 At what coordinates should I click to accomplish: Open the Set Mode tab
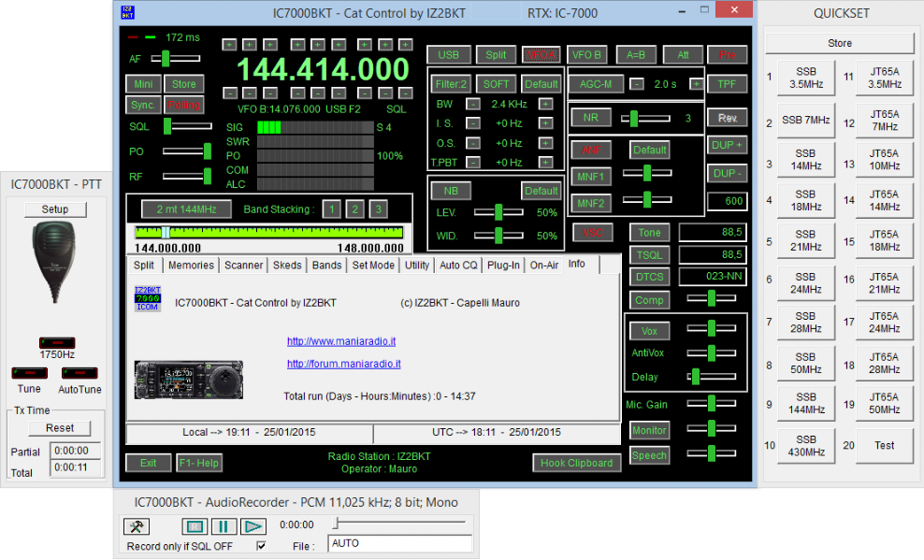click(373, 265)
